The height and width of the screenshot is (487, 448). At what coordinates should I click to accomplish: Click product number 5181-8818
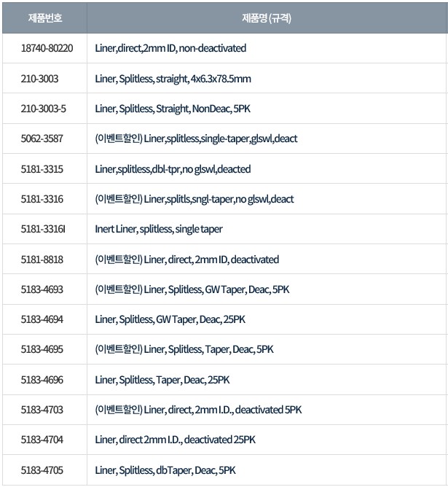click(42, 260)
